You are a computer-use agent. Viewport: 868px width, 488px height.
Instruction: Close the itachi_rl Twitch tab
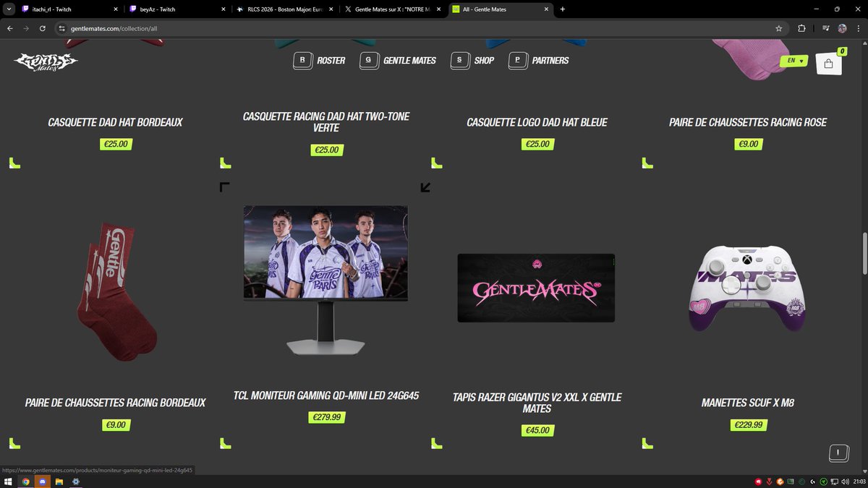coord(116,9)
